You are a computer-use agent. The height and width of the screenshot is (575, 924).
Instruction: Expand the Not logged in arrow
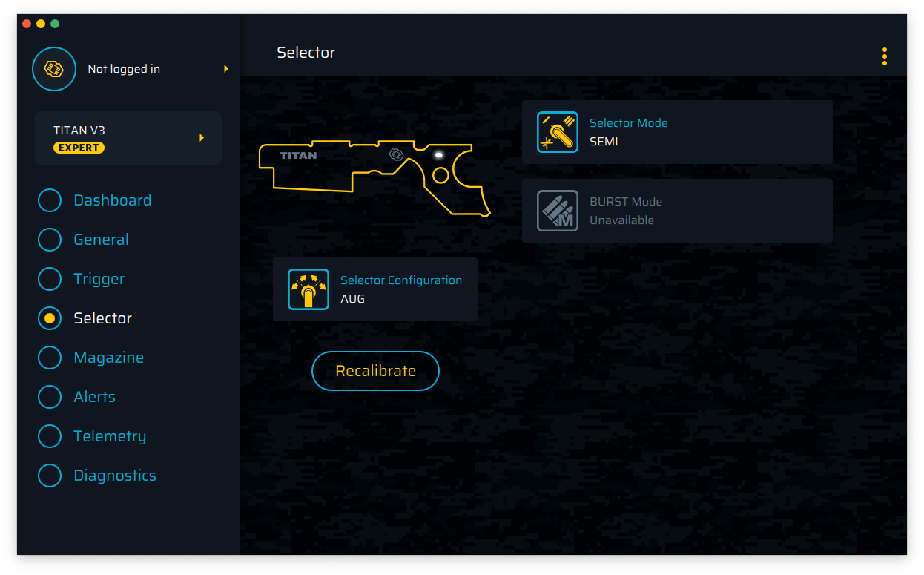pos(226,69)
